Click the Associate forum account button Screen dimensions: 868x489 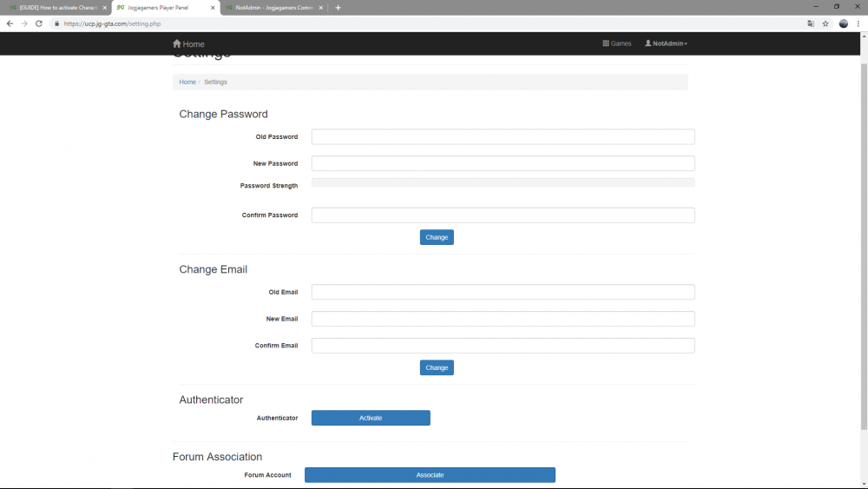point(431,475)
